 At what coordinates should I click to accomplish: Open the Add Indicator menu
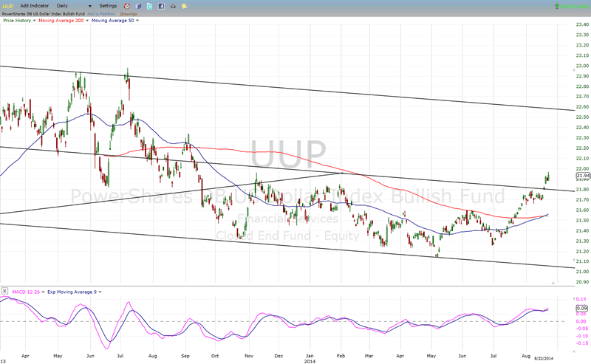click(x=33, y=5)
